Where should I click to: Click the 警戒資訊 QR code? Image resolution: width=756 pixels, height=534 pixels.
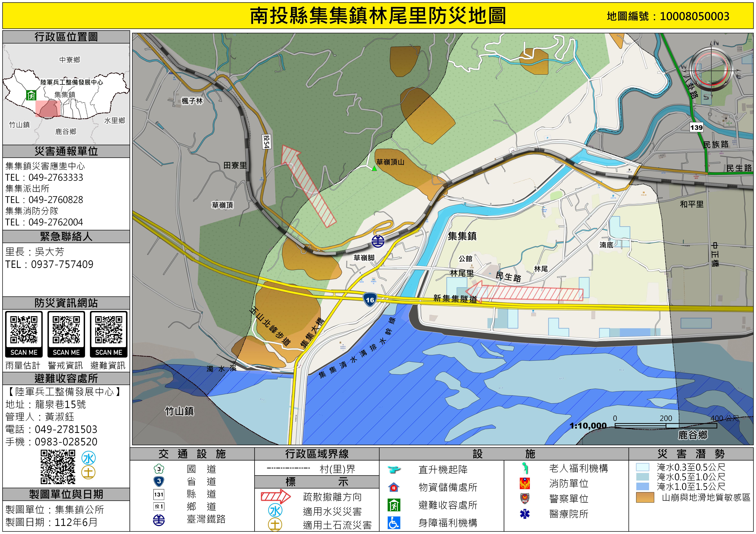coord(66,330)
